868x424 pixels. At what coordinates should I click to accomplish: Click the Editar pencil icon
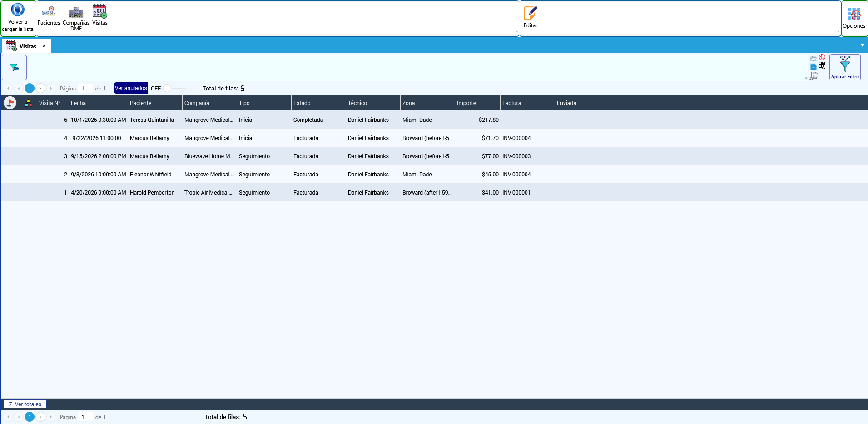point(531,13)
